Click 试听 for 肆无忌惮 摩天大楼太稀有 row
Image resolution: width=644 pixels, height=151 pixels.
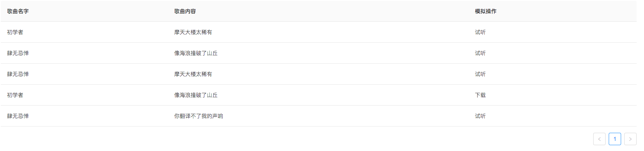pyautogui.click(x=480, y=74)
